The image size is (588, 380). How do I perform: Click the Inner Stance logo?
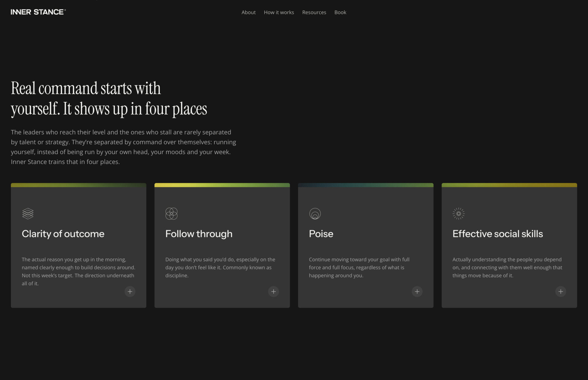tap(38, 12)
